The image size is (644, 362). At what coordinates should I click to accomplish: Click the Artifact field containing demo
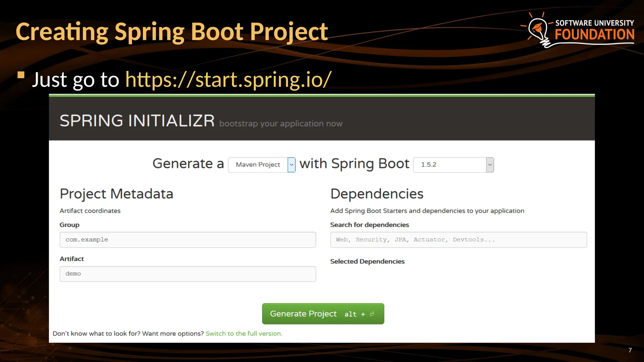point(188,274)
